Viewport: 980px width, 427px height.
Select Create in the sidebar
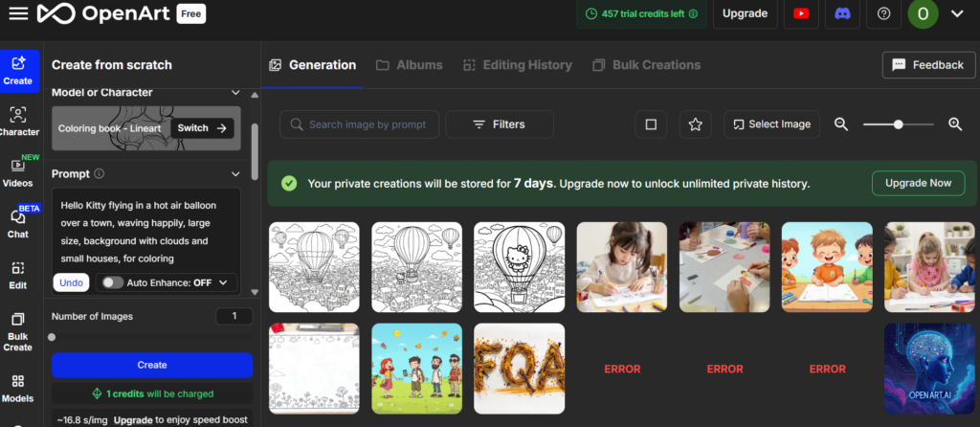[17, 71]
